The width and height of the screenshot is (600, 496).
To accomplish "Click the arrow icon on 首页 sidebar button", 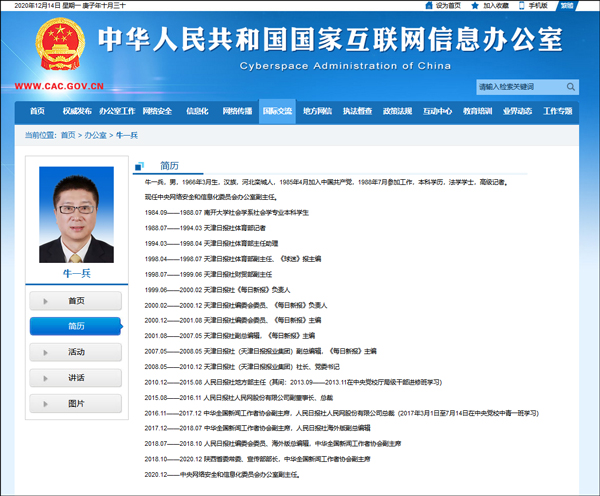I will coord(46,301).
